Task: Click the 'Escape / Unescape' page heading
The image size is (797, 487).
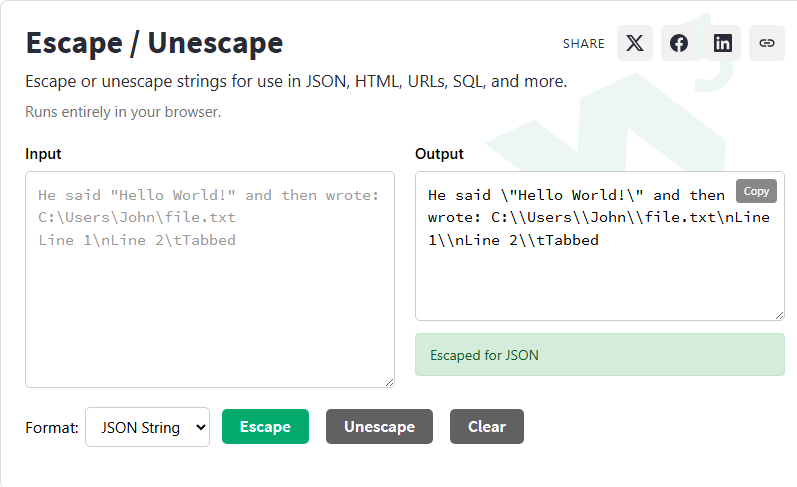Action: click(155, 43)
